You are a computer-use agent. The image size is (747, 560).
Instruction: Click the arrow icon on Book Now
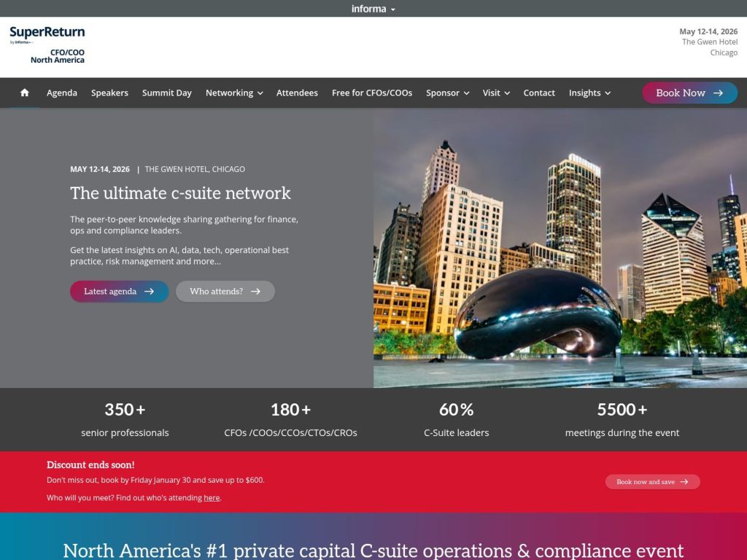click(717, 93)
